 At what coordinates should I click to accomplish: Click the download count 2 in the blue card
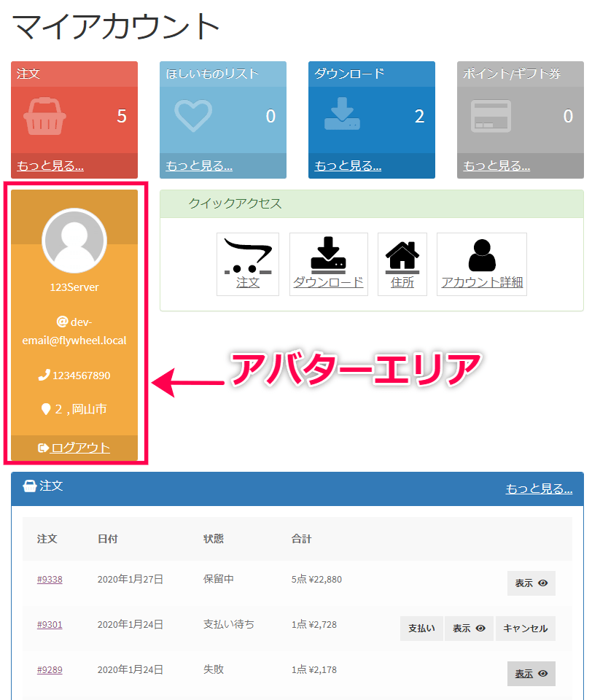pos(419,116)
